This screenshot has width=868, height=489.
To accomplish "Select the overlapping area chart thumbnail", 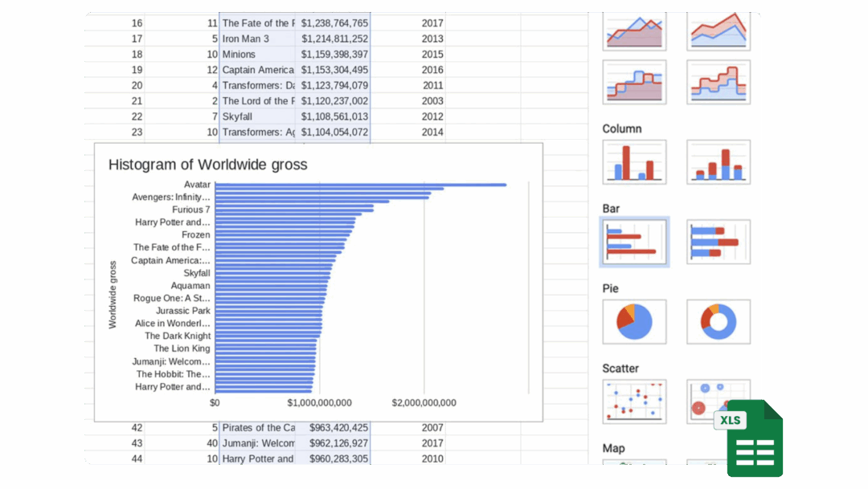I will click(x=634, y=31).
